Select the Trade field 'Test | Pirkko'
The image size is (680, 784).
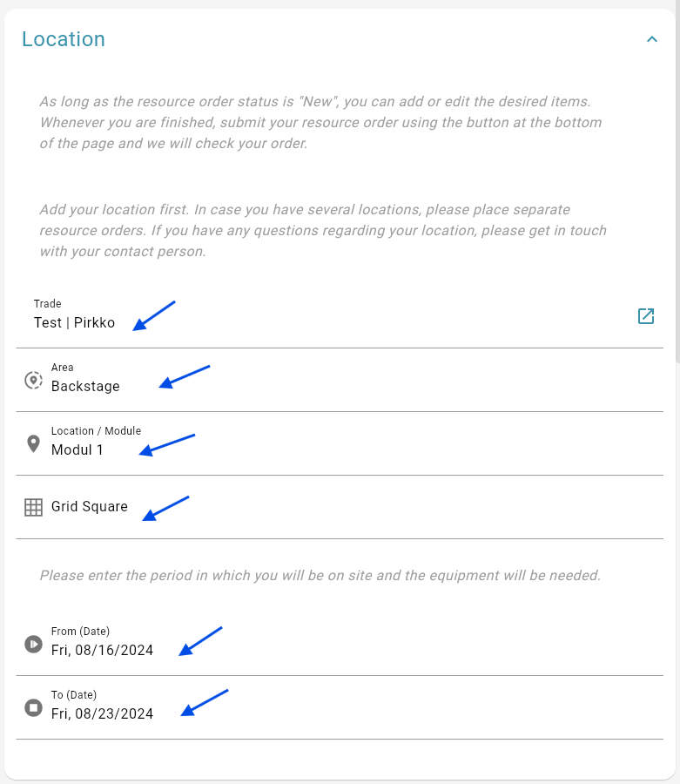click(x=340, y=316)
